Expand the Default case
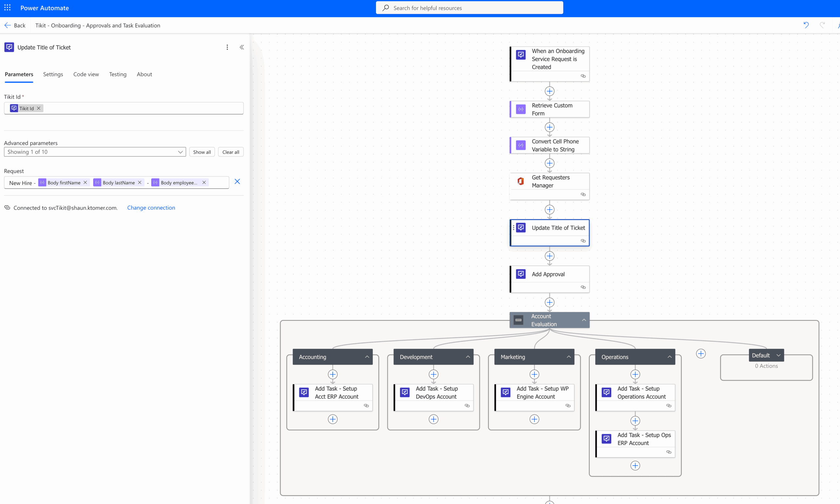 pos(779,355)
